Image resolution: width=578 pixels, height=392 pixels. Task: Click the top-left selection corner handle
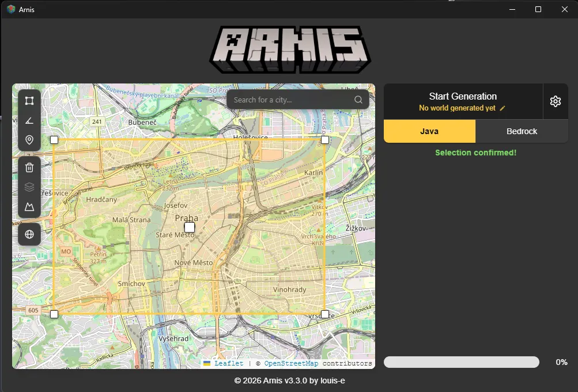54,140
